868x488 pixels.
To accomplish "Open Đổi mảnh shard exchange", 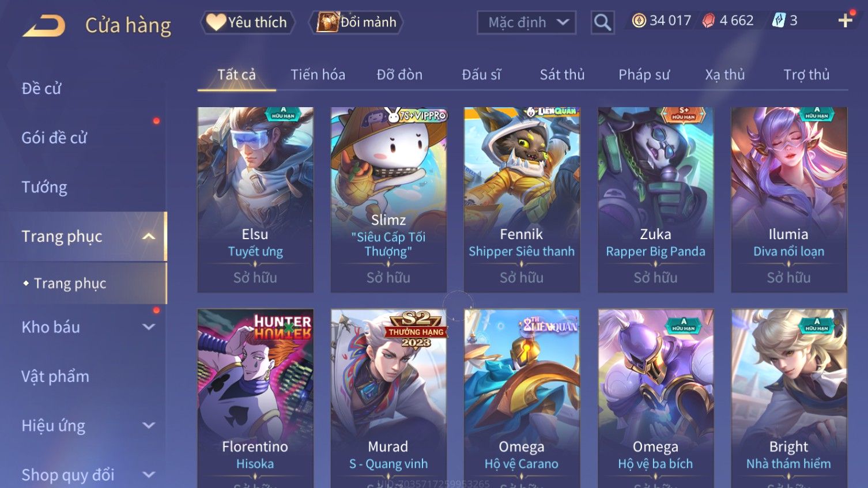I will point(356,22).
